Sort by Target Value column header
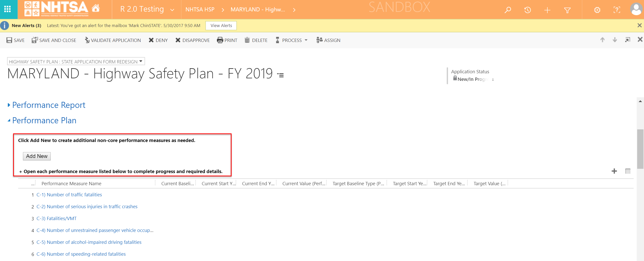The width and height of the screenshot is (644, 261). (489, 183)
